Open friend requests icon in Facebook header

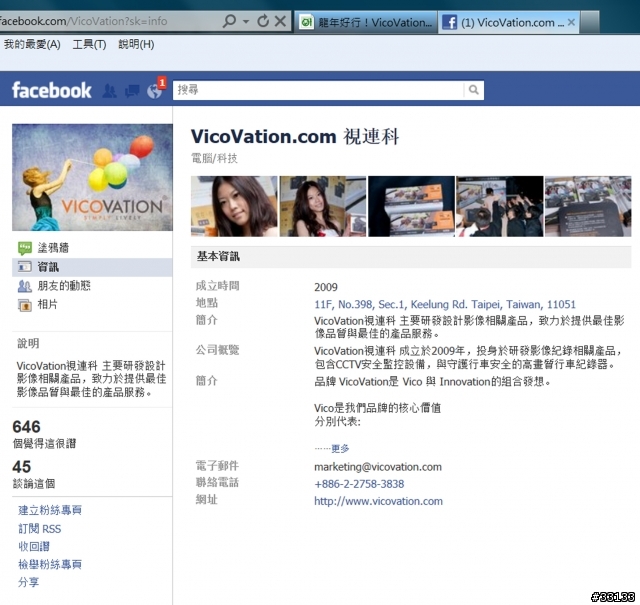tap(109, 91)
